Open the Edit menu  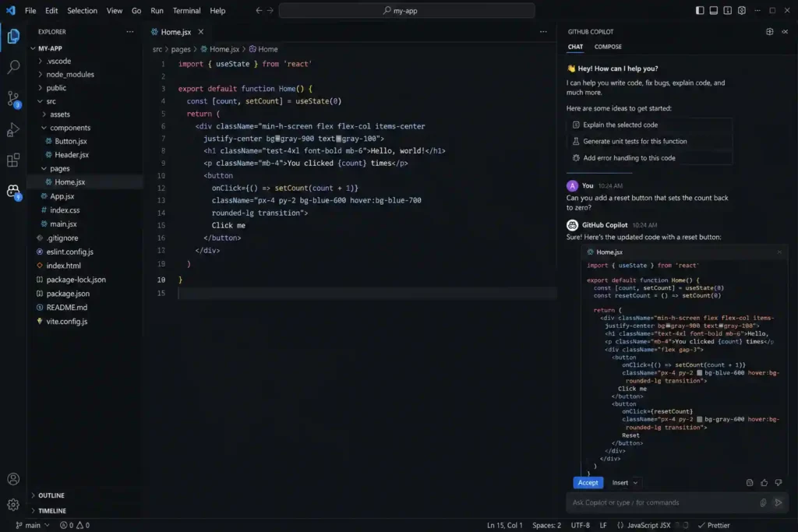[x=51, y=10]
